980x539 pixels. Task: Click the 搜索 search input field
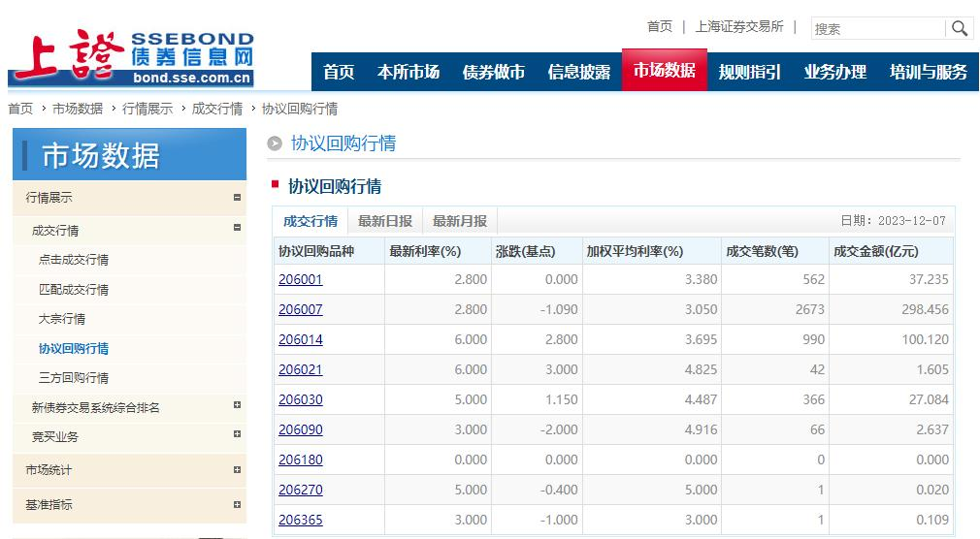[879, 29]
